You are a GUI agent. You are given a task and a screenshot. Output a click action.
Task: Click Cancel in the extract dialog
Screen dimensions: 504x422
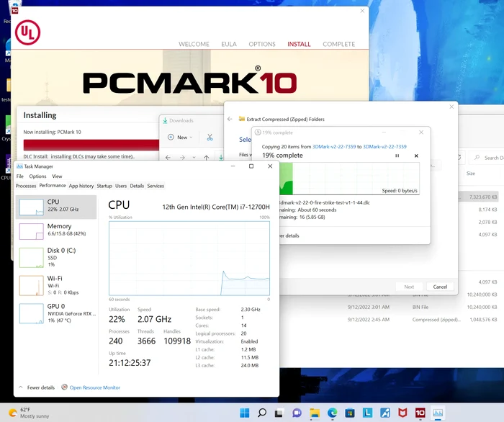tap(440, 287)
